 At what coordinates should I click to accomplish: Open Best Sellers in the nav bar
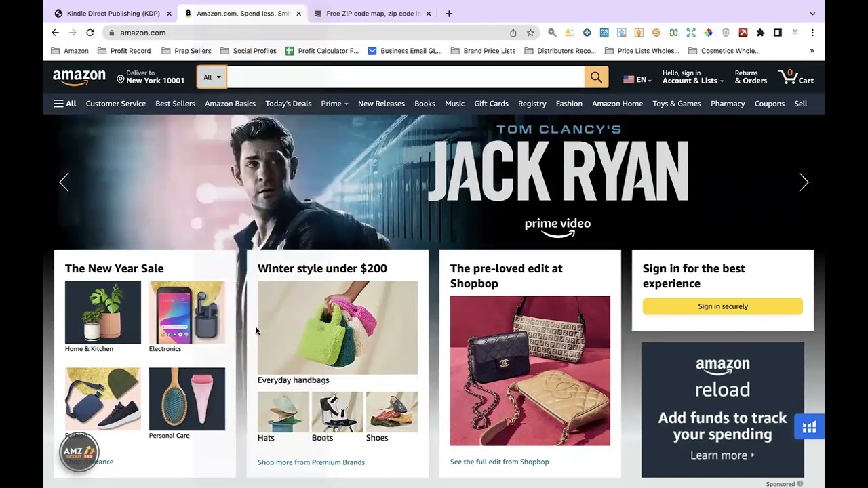[175, 104]
